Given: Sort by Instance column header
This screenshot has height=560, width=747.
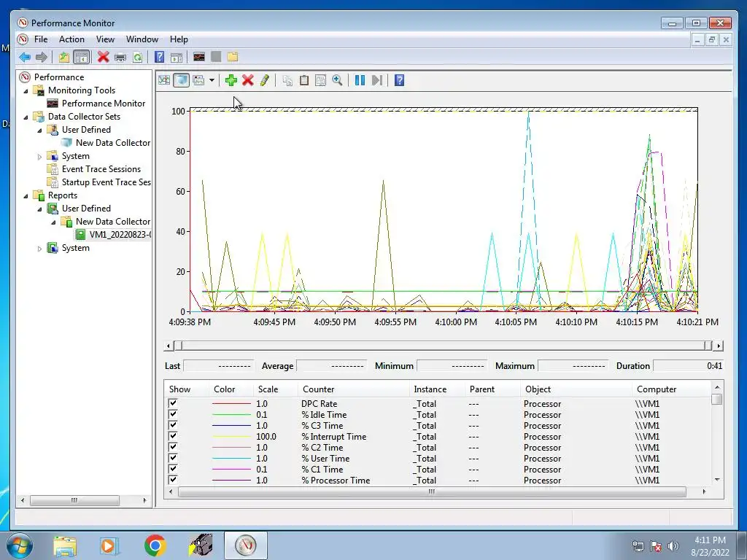Looking at the screenshot, I should click(437, 389).
